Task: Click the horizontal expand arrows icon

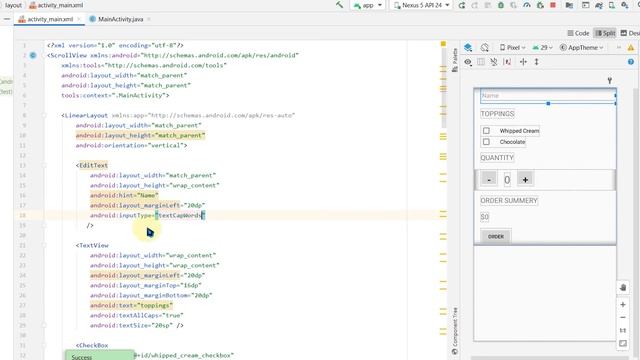Action: tap(523, 62)
